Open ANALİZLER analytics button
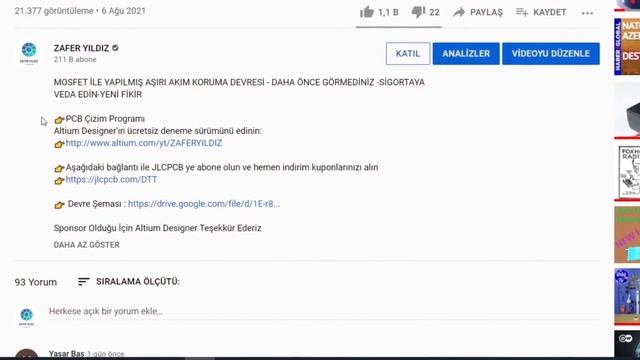The height and width of the screenshot is (360, 640). point(466,53)
